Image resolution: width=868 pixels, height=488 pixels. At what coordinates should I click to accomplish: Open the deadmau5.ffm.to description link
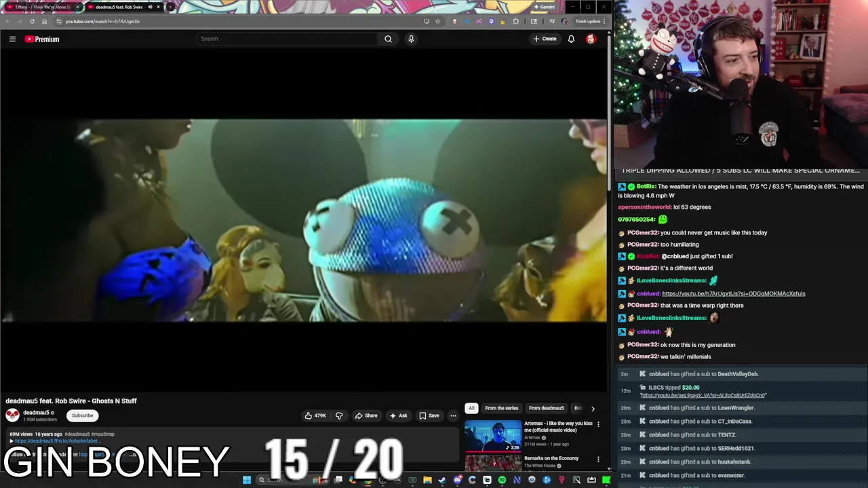click(57, 441)
